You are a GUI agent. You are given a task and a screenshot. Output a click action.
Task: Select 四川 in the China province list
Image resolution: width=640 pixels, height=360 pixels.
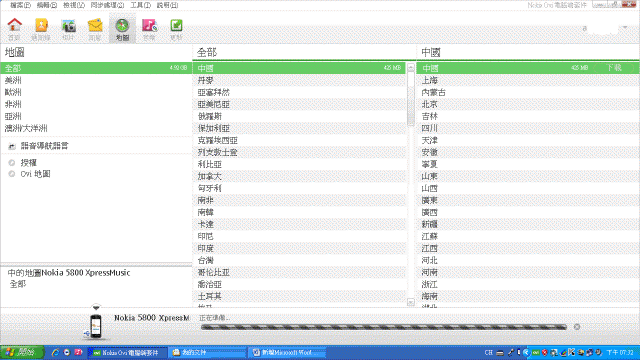click(x=528, y=128)
